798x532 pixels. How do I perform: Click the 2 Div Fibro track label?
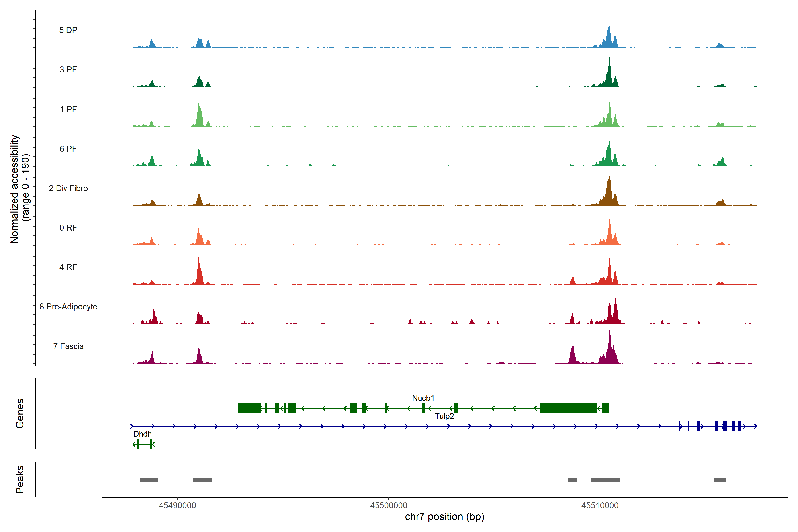[x=68, y=188]
